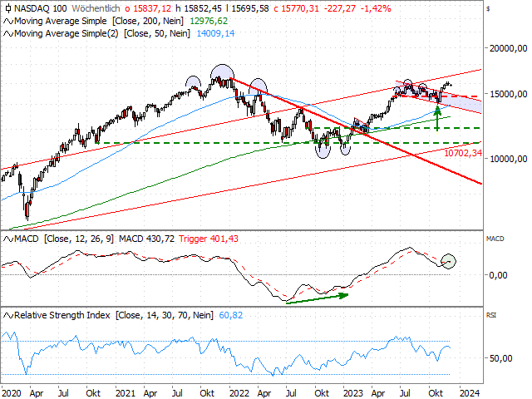Click the RSI pane axis title
Image resolution: width=532 pixels, height=399 pixels.
(491, 315)
